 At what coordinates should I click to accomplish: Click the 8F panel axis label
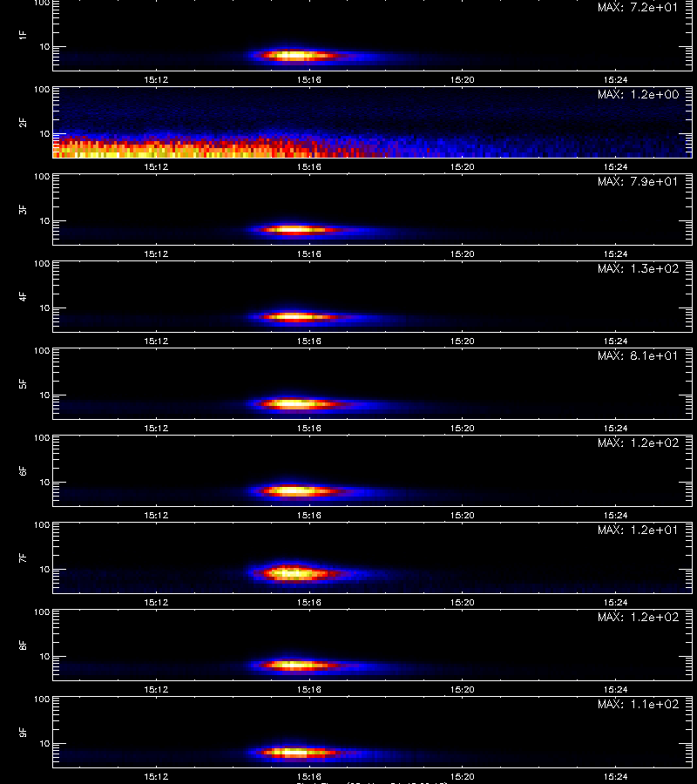tap(23, 645)
